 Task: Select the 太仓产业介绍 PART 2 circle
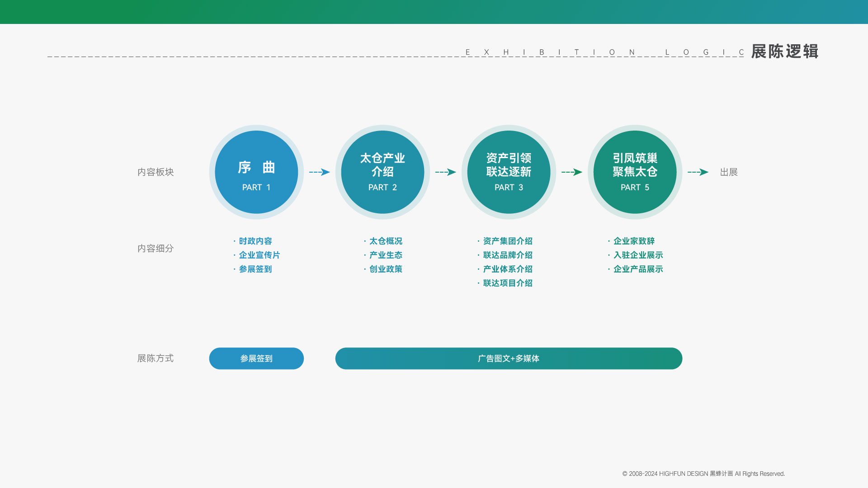[x=382, y=172]
